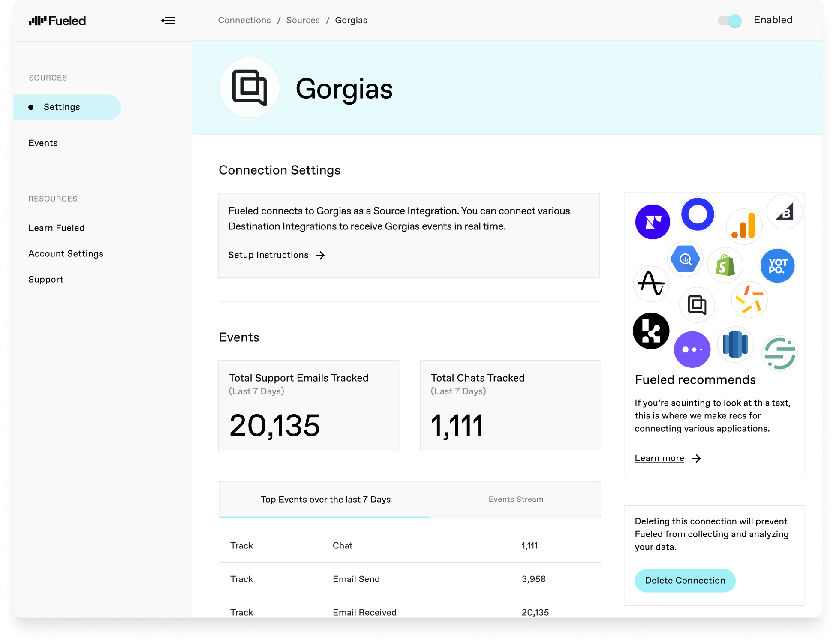836x644 pixels.
Task: Click the Fueled logo
Action: (57, 21)
